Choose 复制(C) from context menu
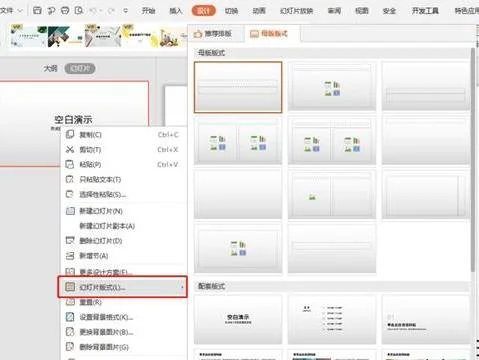 (122, 135)
